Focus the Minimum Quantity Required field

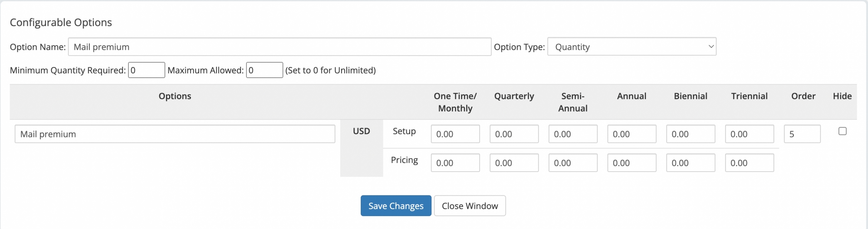146,70
